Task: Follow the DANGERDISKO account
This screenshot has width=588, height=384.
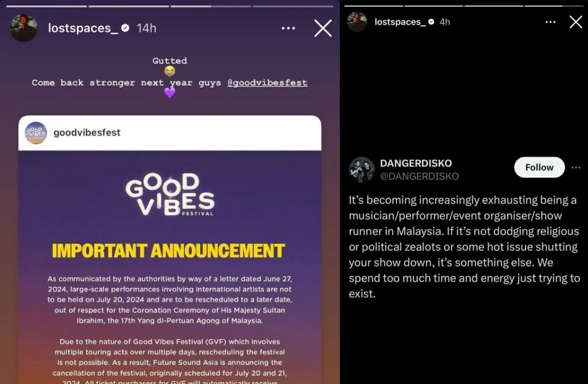Action: point(539,167)
